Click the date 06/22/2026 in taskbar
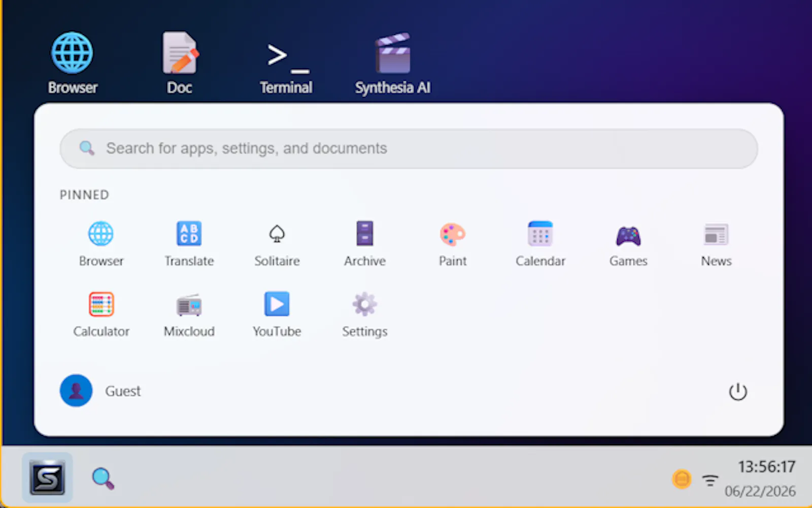The height and width of the screenshot is (508, 812). [x=760, y=491]
